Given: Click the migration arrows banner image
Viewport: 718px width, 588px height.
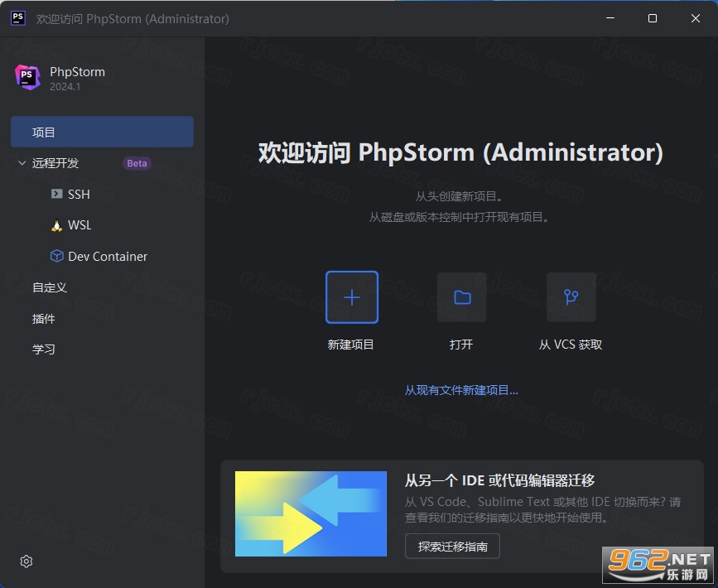Looking at the screenshot, I should [x=311, y=513].
